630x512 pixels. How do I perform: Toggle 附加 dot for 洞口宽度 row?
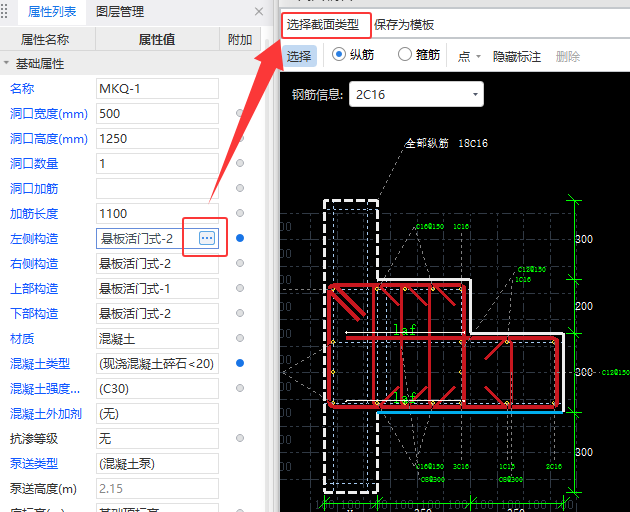click(240, 113)
